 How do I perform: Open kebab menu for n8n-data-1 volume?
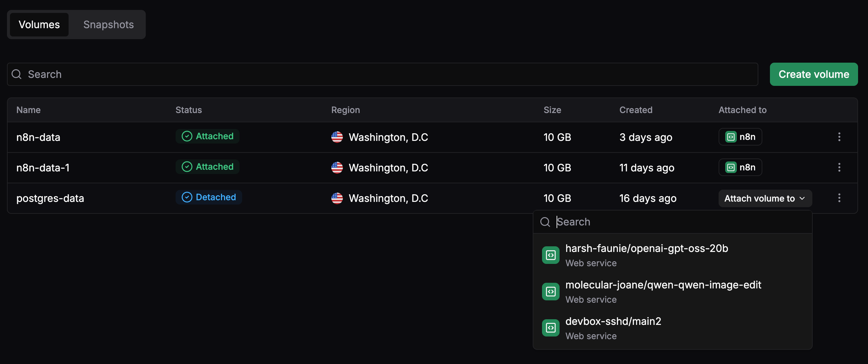[839, 167]
